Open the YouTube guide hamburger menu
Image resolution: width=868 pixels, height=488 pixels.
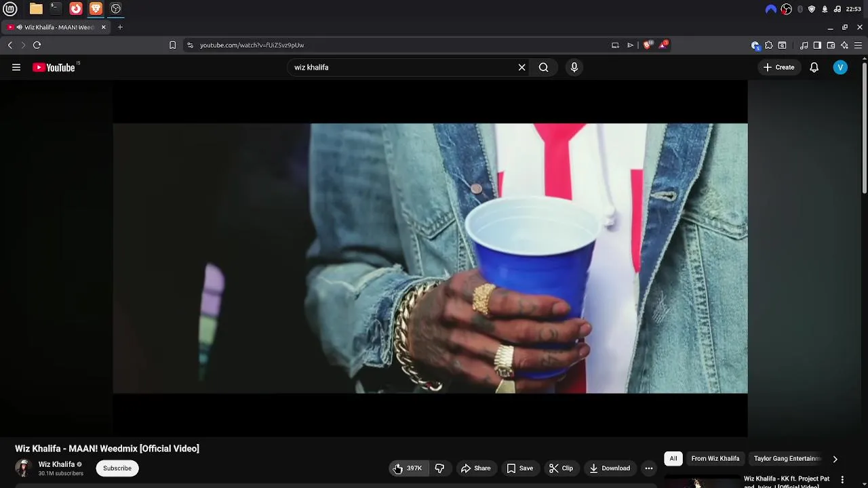point(16,67)
